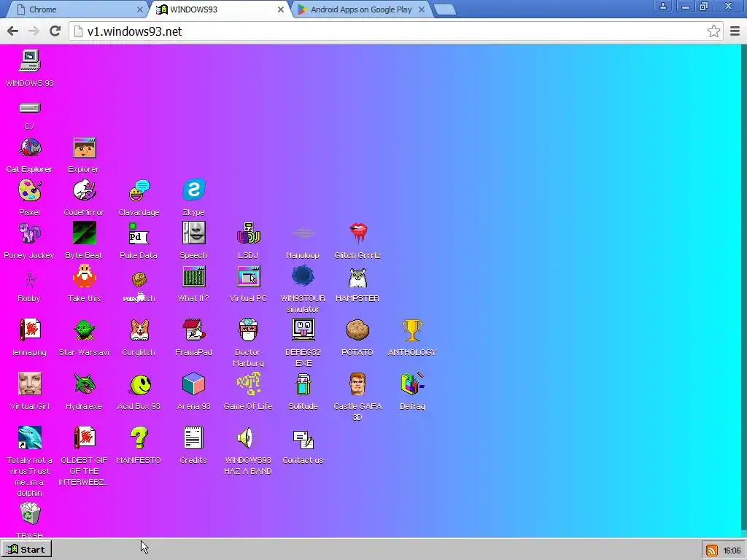Open the CodeMirror icon
This screenshot has height=560, width=747.
tap(85, 190)
